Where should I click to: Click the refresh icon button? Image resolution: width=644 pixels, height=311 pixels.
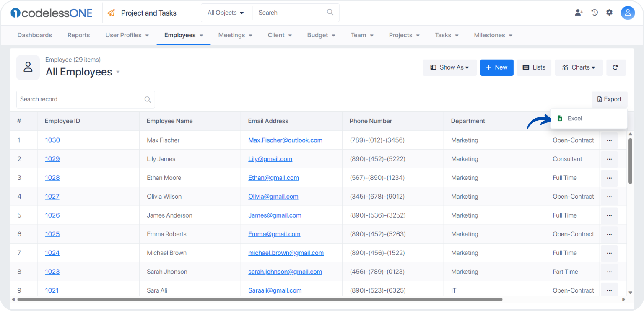(x=616, y=67)
